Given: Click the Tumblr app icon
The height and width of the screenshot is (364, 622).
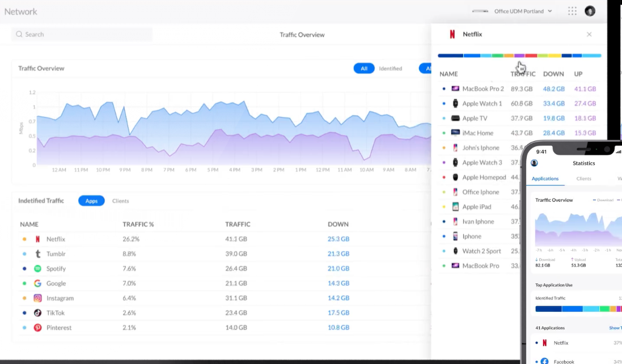Looking at the screenshot, I should pos(37,254).
